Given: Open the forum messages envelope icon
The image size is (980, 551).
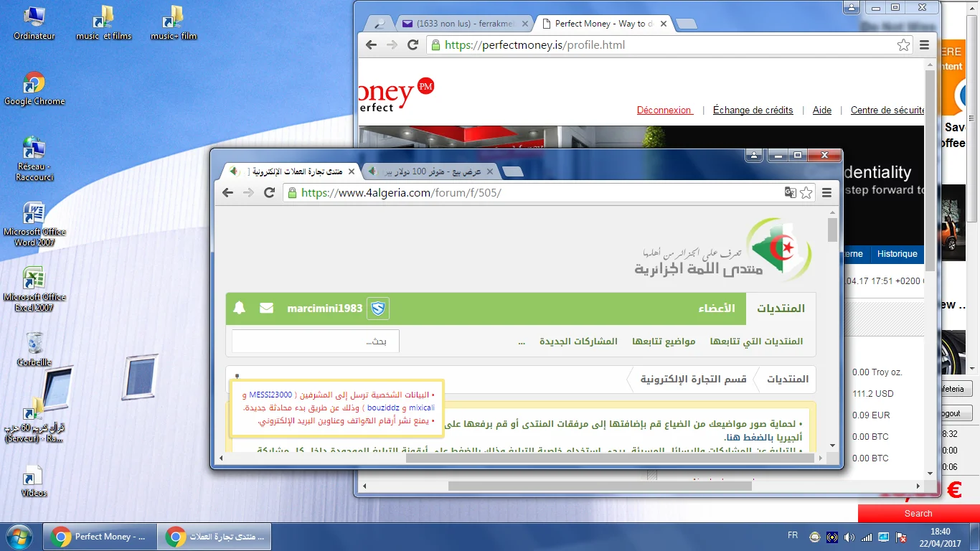Looking at the screenshot, I should (x=266, y=309).
